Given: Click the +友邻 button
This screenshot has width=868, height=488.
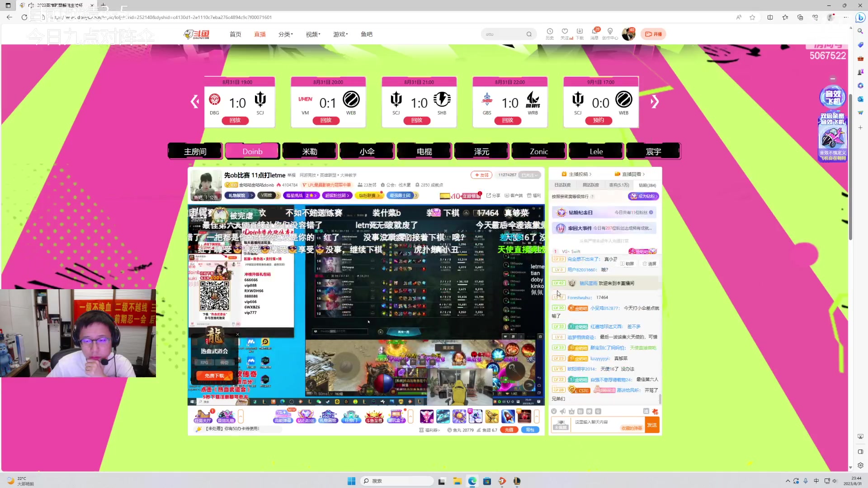Looking at the screenshot, I should [482, 175].
